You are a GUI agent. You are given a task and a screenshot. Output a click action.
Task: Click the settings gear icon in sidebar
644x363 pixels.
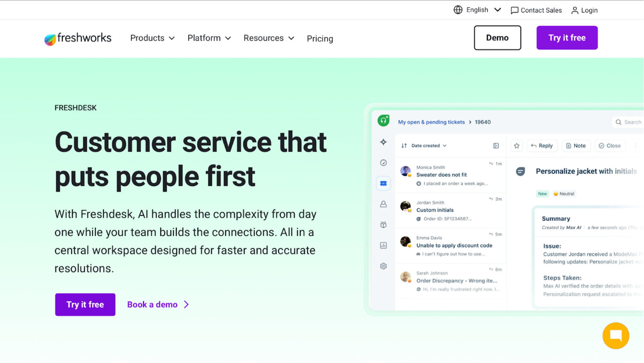point(383,266)
